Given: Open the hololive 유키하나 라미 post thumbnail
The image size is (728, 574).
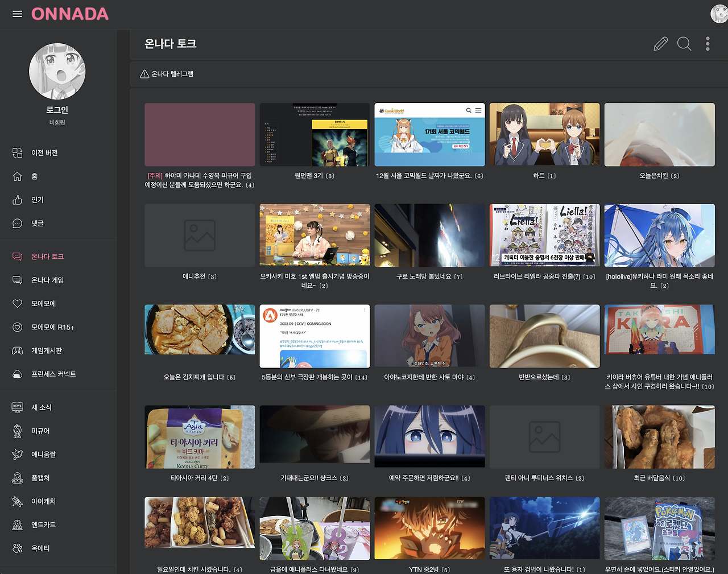Looking at the screenshot, I should pos(659,236).
